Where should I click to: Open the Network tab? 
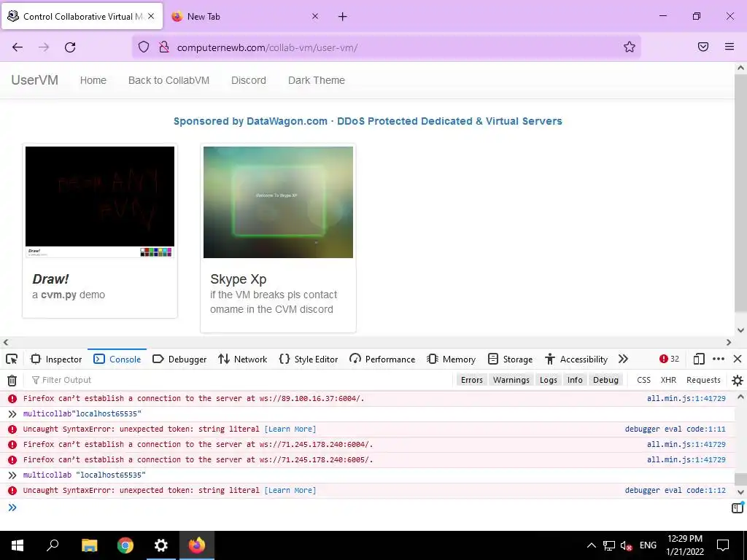[243, 359]
